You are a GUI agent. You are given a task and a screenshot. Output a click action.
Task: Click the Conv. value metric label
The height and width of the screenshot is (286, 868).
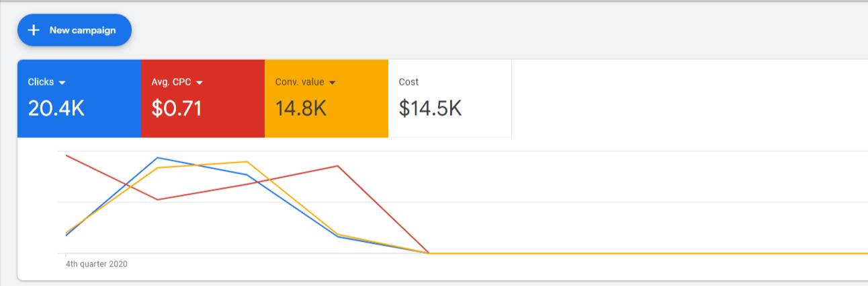point(300,82)
